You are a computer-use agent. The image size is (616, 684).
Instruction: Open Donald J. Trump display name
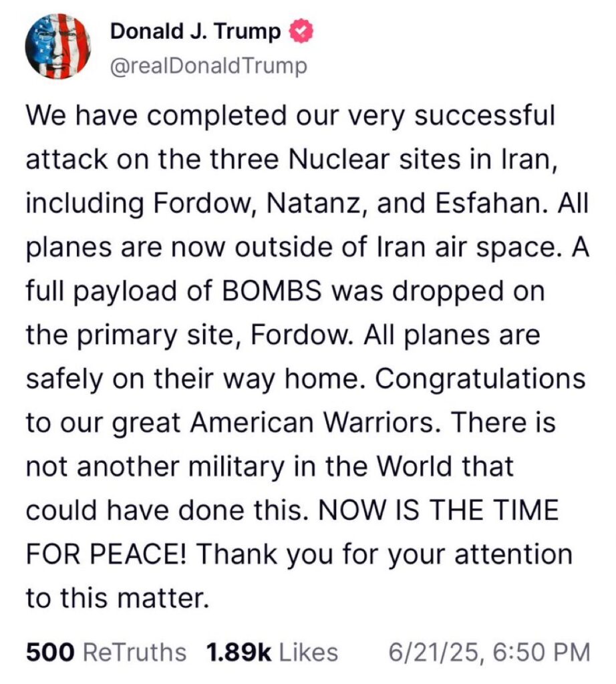195,31
